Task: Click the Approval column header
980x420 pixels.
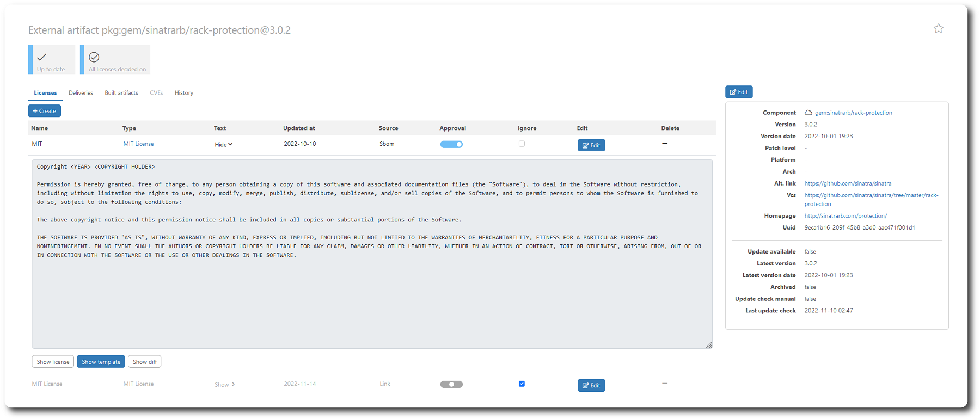Action: 452,128
